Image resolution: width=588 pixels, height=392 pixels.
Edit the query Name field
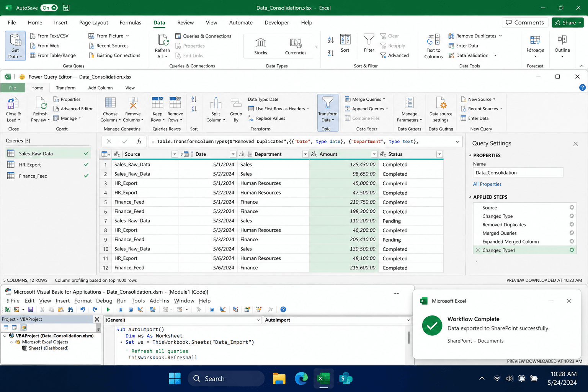click(518, 173)
